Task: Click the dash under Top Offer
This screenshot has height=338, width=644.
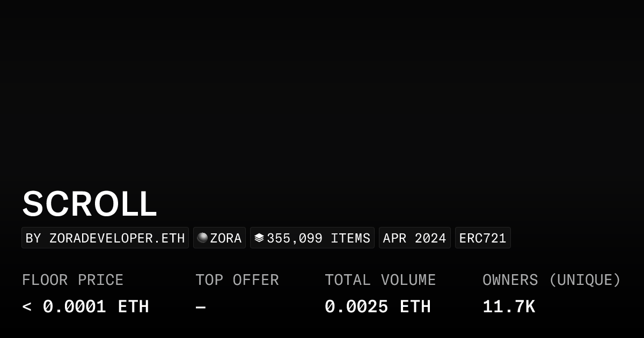Action: pyautogui.click(x=201, y=307)
